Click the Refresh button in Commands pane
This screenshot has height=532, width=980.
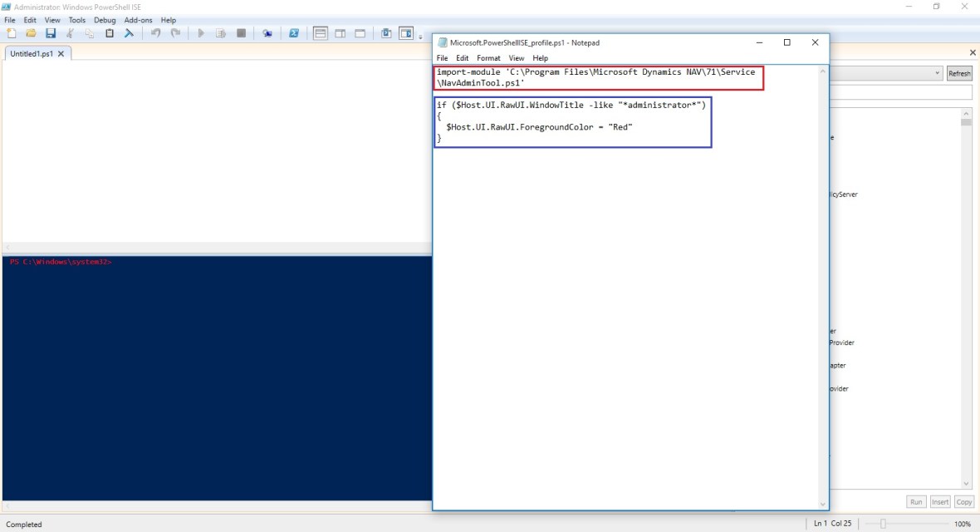[959, 73]
